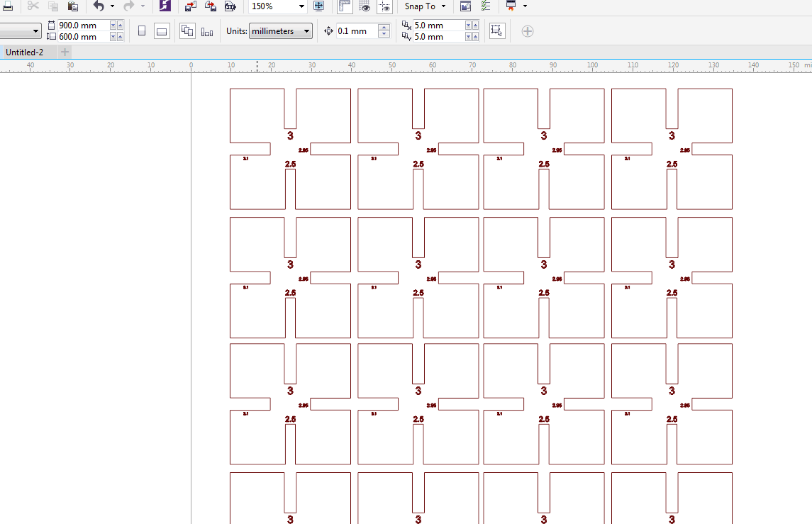
Task: Click the duplicate distance X 5.0 mm field
Action: 438,26
